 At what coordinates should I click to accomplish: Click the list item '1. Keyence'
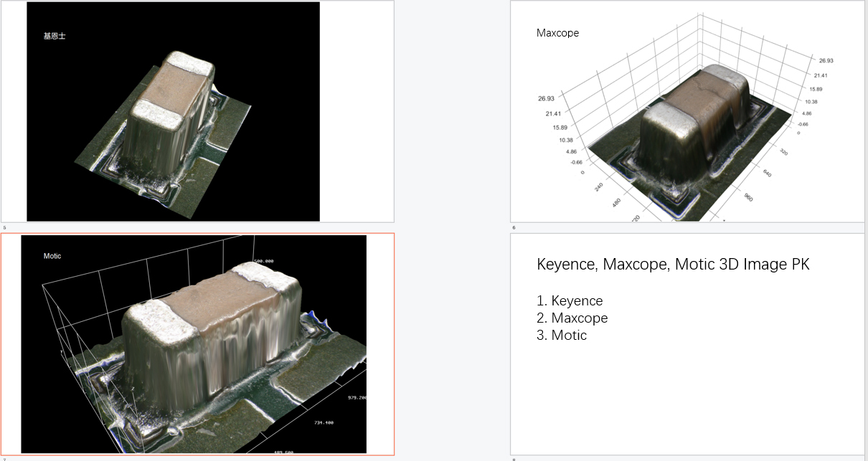(570, 300)
